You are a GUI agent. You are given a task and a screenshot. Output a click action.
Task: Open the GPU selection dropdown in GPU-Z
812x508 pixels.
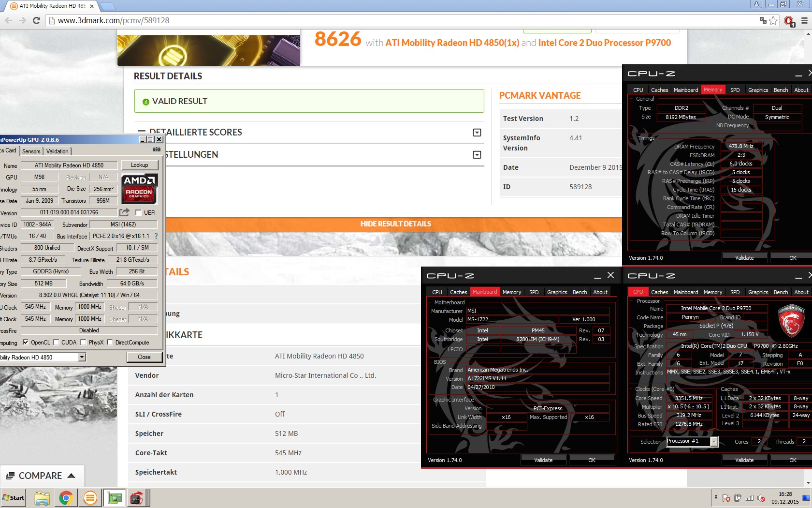pos(82,357)
